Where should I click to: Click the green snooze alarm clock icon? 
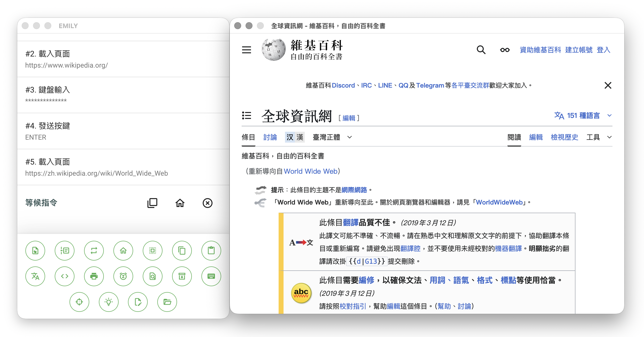123,276
